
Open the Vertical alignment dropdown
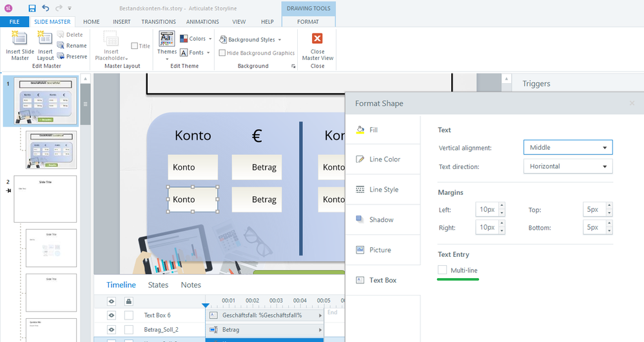tap(568, 147)
